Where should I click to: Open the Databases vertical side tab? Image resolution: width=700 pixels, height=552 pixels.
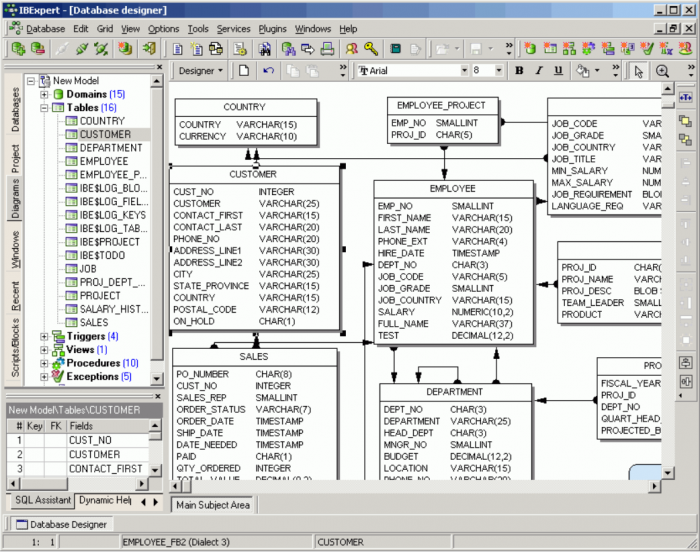pos(16,110)
